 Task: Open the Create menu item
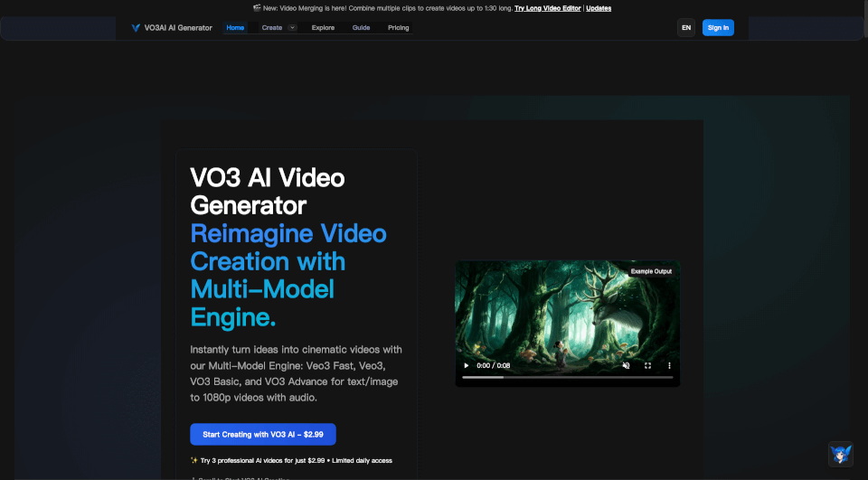pos(271,28)
